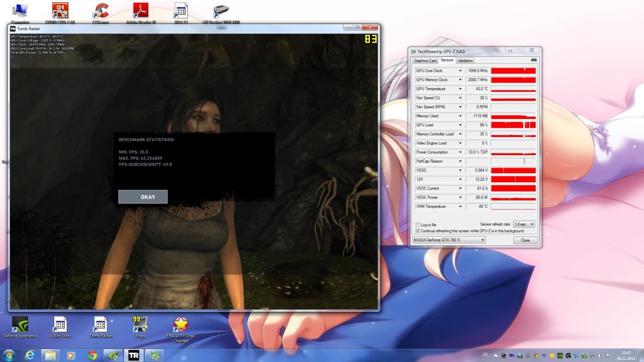This screenshot has height=362, width=644.
Task: Open GeForce Experience desktop shortcut
Action: tap(20, 327)
